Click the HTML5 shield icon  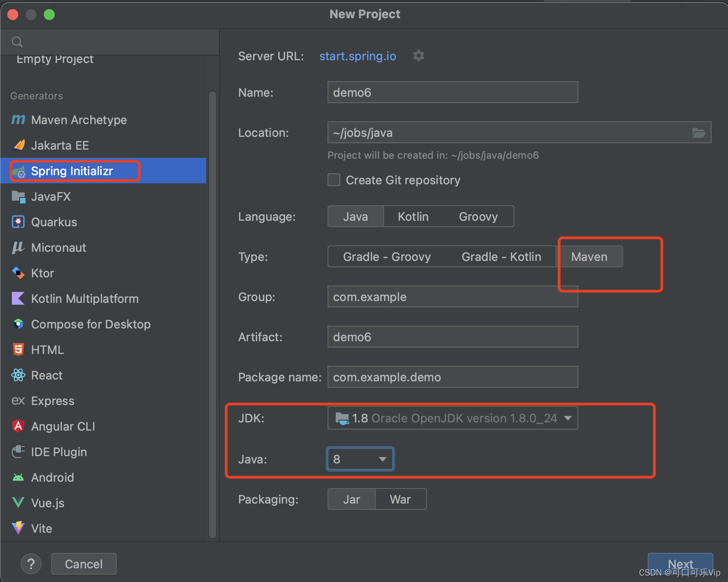(x=18, y=349)
